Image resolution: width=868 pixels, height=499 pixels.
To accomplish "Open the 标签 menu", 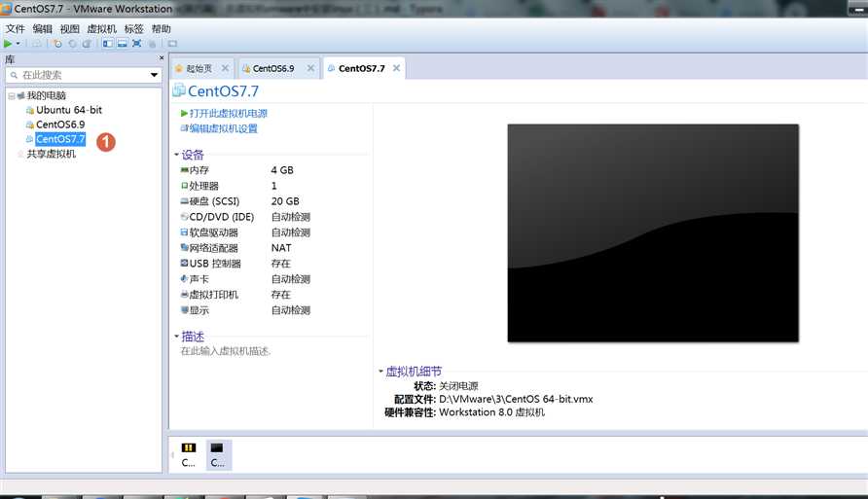I will 134,29.
